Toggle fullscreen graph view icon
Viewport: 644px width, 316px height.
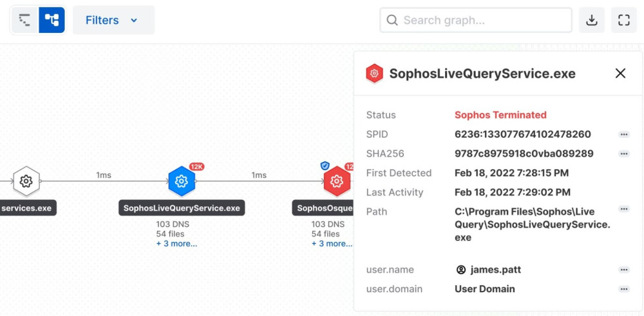[x=624, y=20]
